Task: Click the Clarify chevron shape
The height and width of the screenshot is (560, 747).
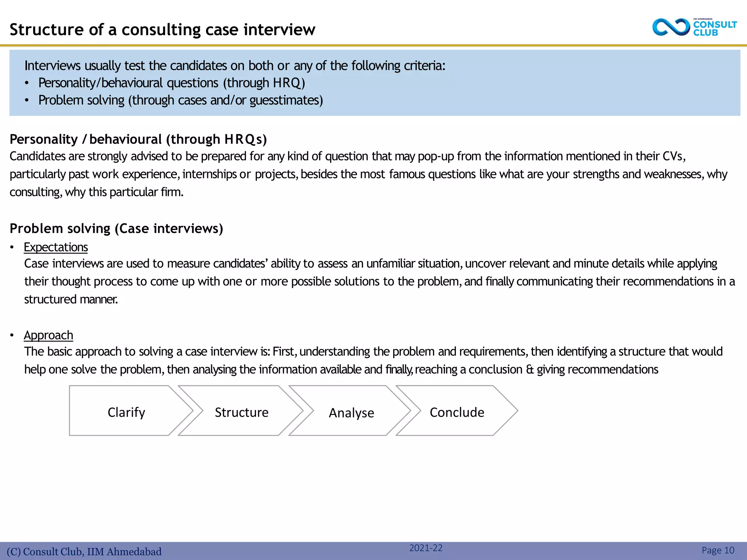Action: [126, 412]
